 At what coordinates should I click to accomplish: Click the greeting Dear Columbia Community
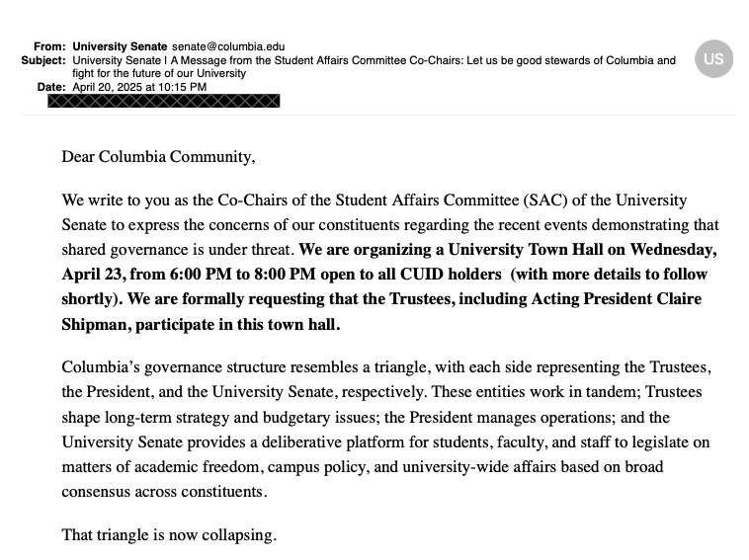[158, 156]
